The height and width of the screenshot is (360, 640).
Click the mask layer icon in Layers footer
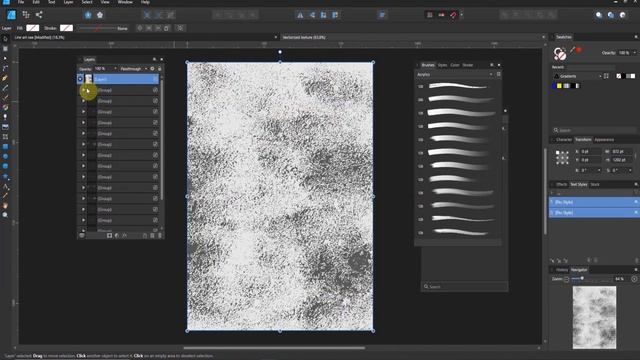coord(109,236)
